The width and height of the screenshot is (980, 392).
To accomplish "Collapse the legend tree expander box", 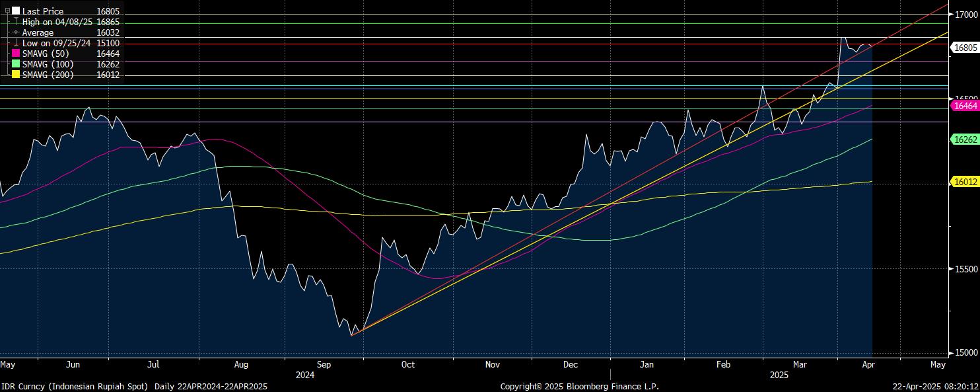I will tap(7, 11).
